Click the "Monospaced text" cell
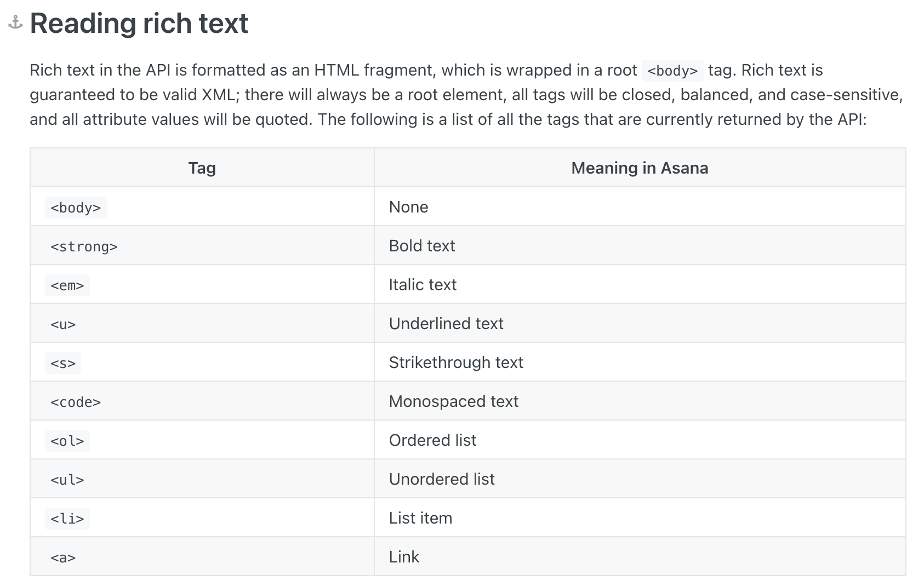 pos(453,401)
